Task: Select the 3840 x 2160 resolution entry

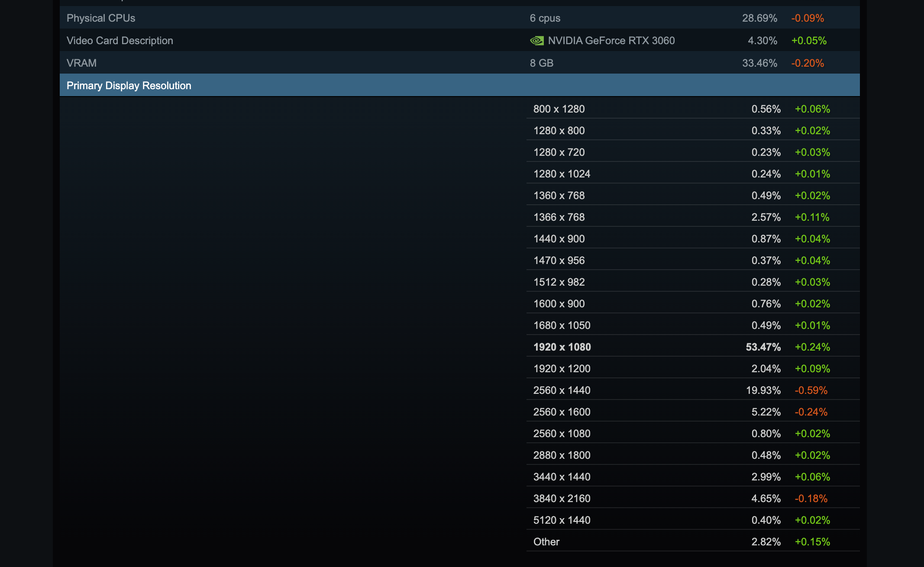Action: [562, 498]
